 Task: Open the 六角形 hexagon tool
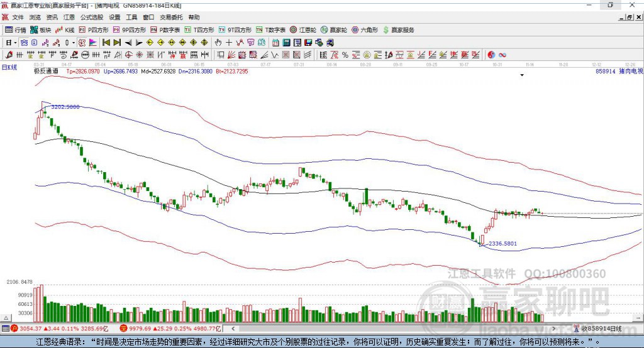365,30
